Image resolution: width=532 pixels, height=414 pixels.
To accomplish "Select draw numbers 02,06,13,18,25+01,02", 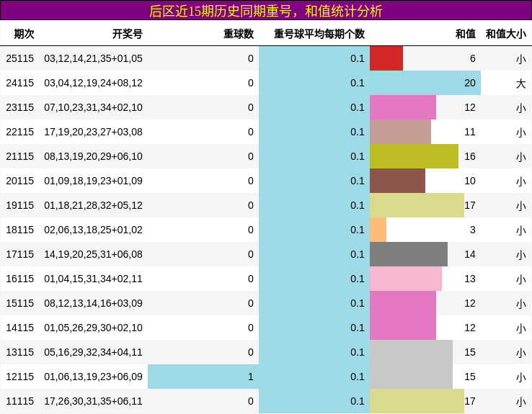I will pyautogui.click(x=93, y=230).
